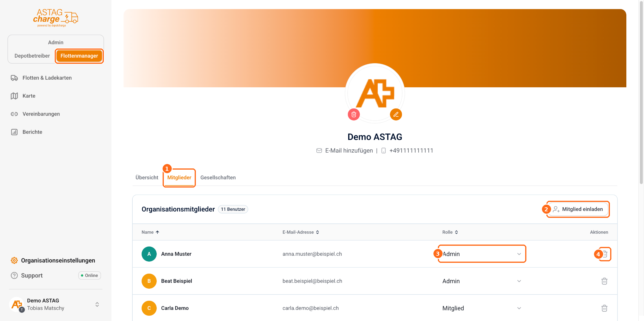Open the role dropdown for Anna Muster

click(482, 254)
